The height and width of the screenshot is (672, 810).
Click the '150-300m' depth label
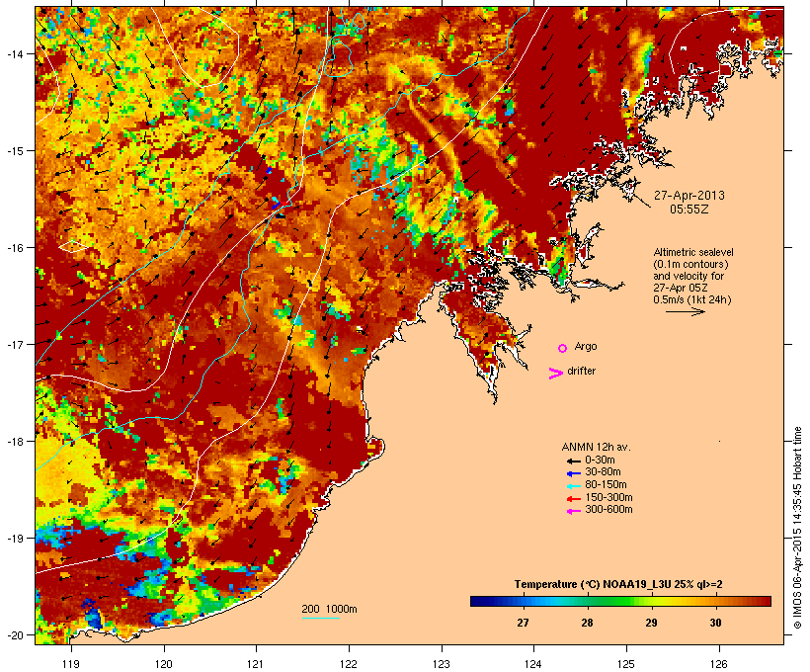[x=608, y=497]
